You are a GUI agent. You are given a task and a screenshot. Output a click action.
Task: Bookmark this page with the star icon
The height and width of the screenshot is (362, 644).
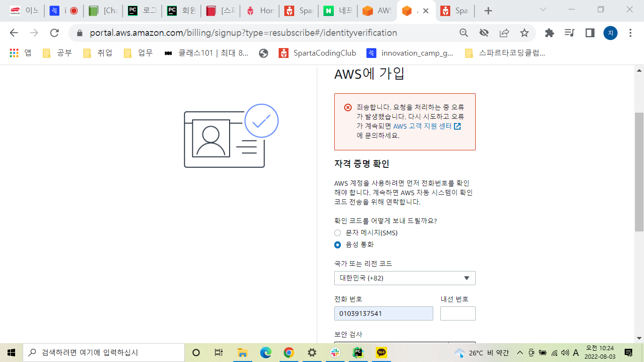click(x=524, y=33)
